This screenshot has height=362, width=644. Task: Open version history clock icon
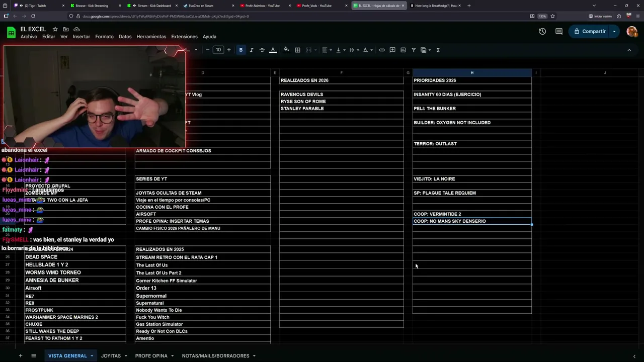[x=542, y=31]
